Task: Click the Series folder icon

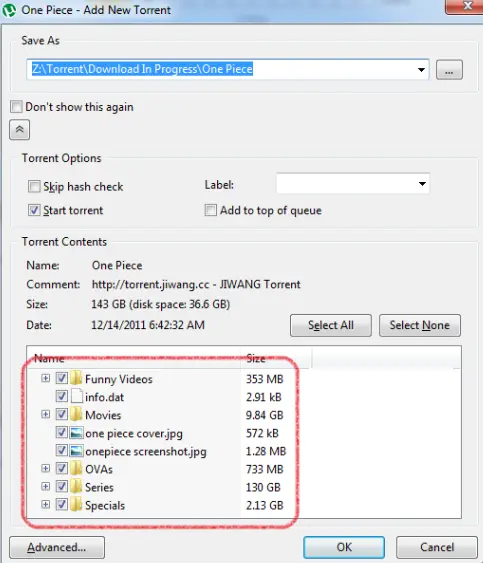Action: (76, 487)
